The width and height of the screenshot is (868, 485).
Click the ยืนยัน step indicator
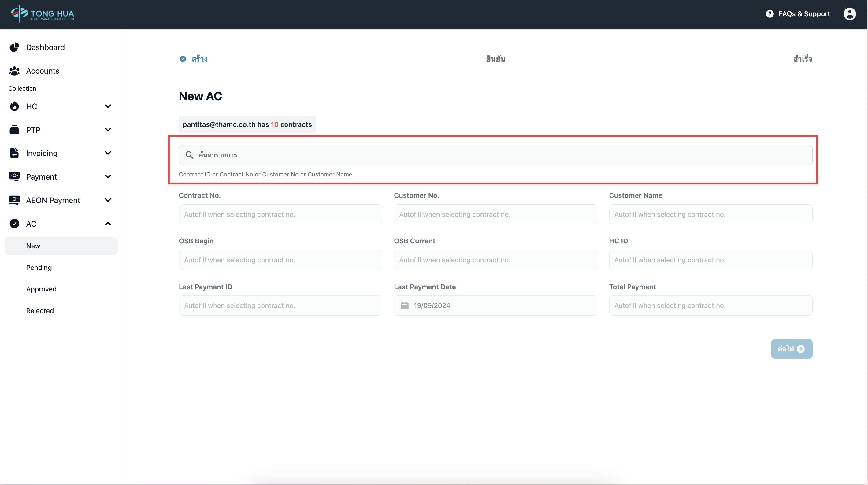495,58
